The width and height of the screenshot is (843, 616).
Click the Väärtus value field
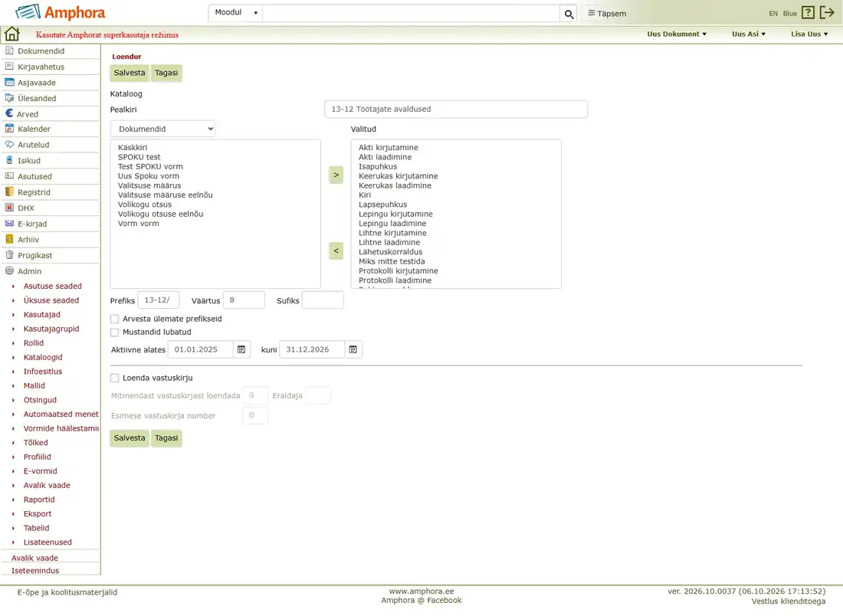coord(244,300)
